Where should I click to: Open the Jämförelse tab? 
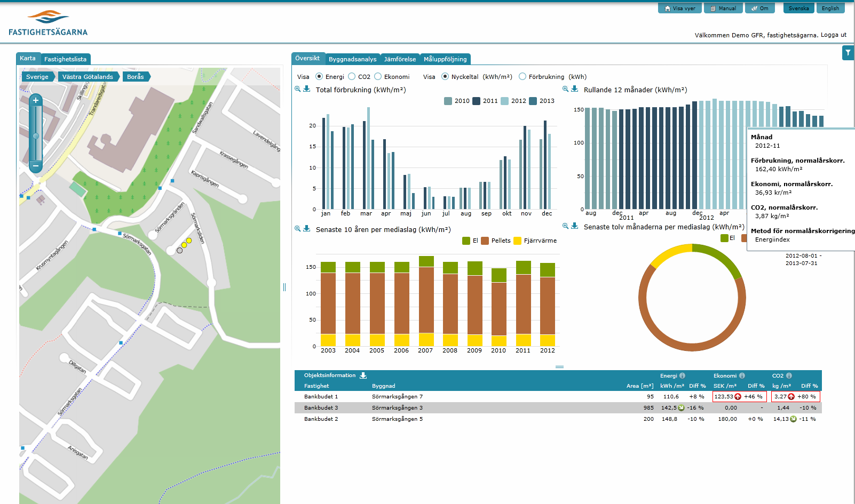400,59
